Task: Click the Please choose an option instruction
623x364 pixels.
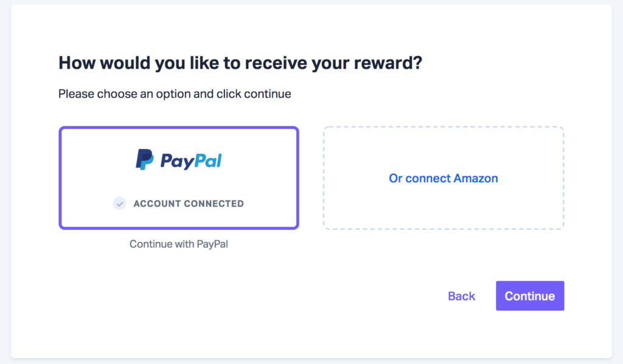Action: point(175,94)
